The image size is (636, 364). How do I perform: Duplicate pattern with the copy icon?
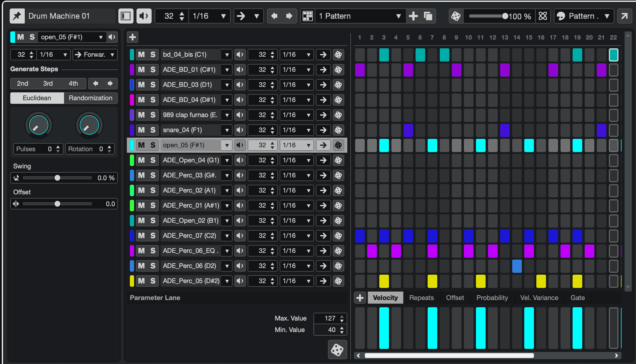click(428, 16)
